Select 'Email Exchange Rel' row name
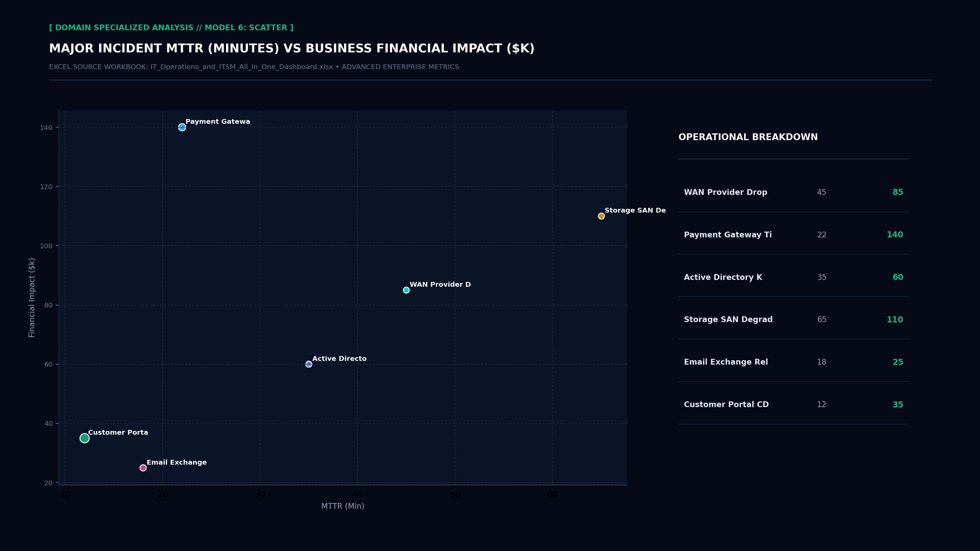This screenshot has height=551, width=980. pyautogui.click(x=726, y=362)
